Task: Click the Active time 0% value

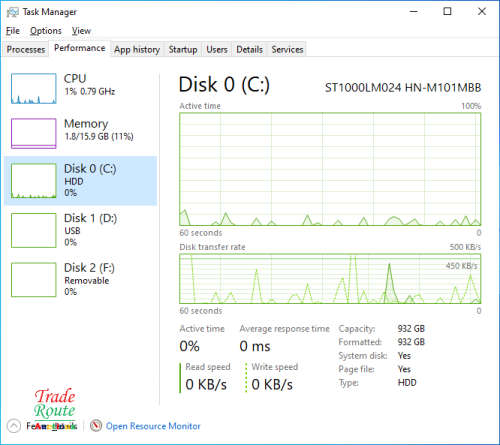Action: (x=189, y=346)
